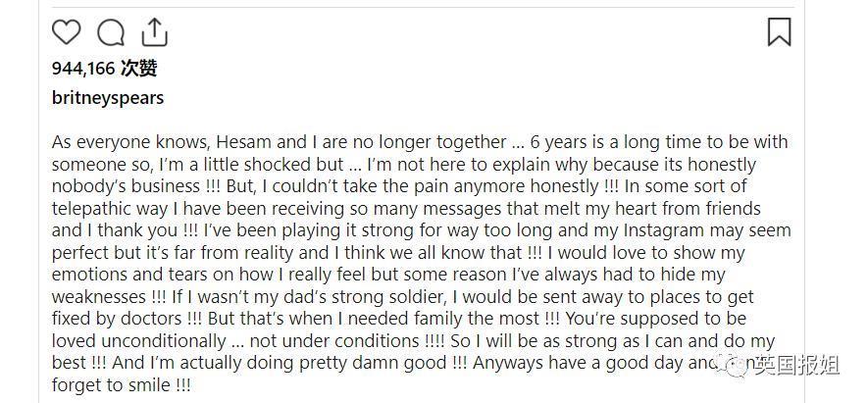Share the post using the share icon
The width and height of the screenshot is (868, 403).
point(155,33)
